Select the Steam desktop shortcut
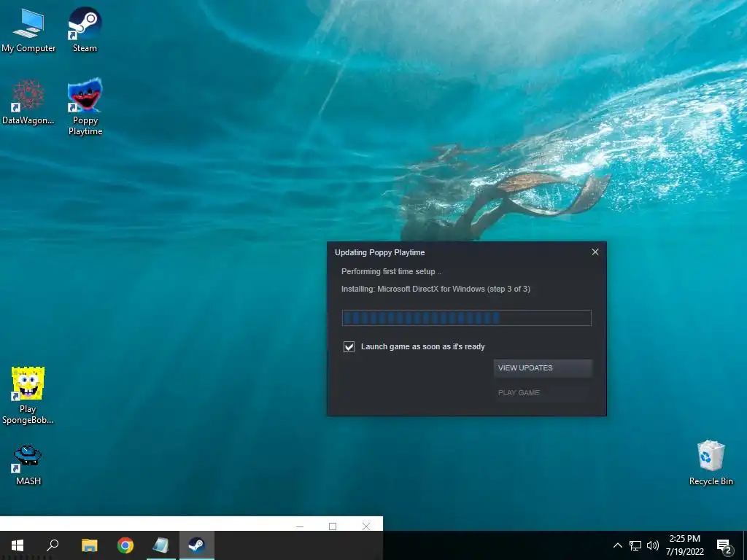Image resolution: width=747 pixels, height=560 pixels. tap(85, 29)
